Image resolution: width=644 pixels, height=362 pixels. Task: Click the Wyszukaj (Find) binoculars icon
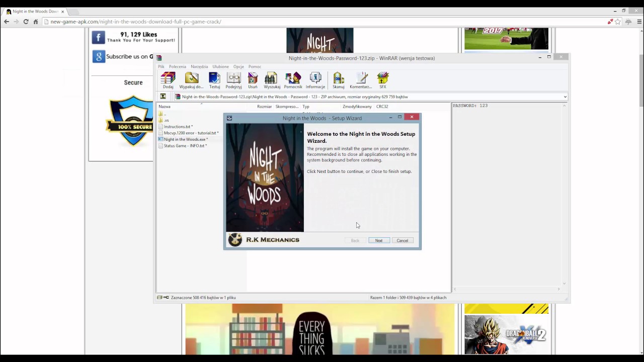[x=272, y=80]
